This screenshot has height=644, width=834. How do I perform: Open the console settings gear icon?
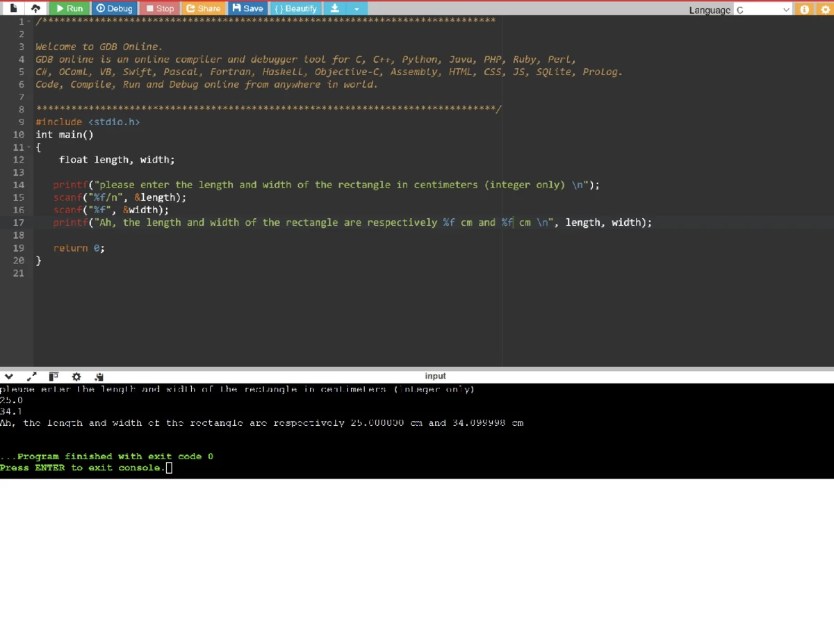(76, 377)
